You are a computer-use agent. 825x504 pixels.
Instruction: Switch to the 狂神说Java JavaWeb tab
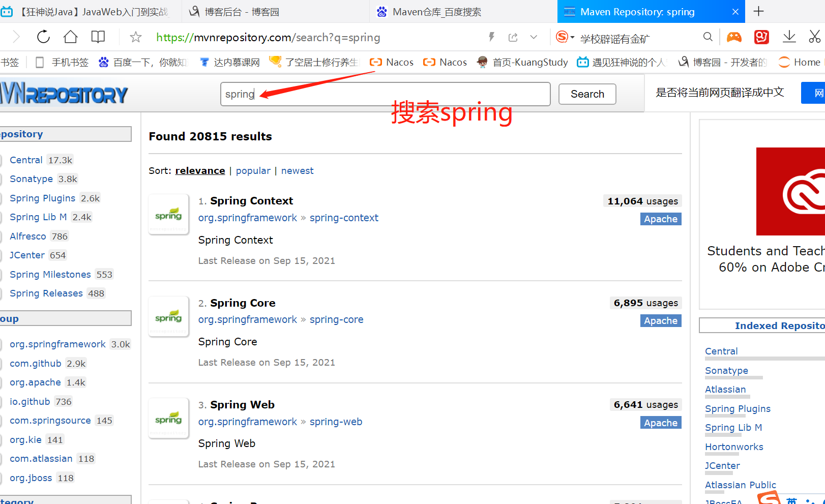pos(91,12)
